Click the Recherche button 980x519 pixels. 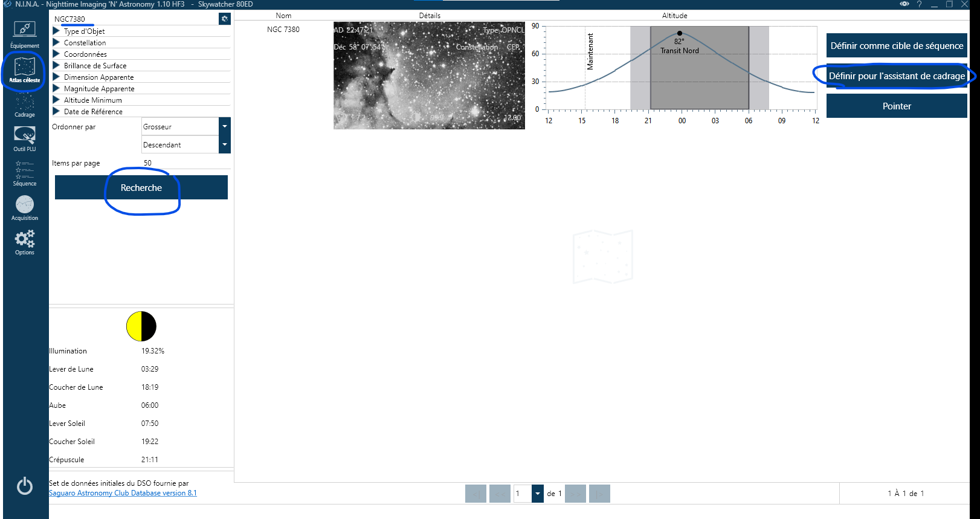click(141, 188)
